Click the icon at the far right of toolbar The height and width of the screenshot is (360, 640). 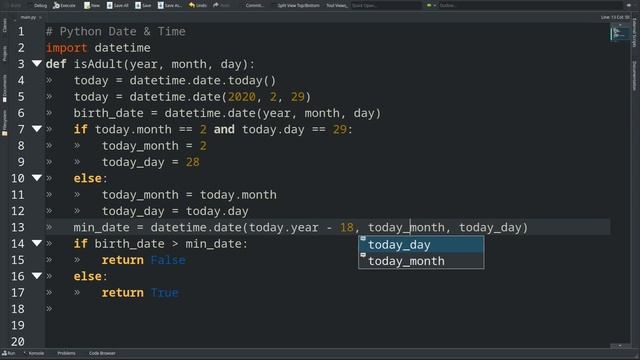point(629,5)
